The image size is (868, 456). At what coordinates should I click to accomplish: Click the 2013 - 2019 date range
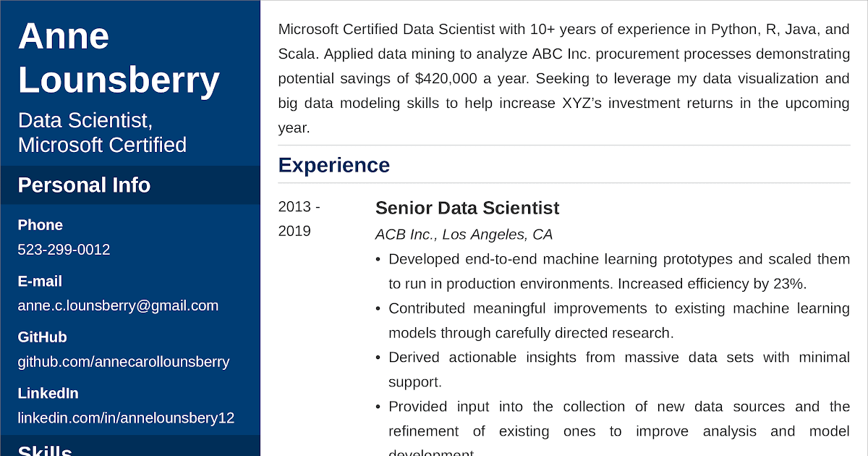(x=299, y=219)
